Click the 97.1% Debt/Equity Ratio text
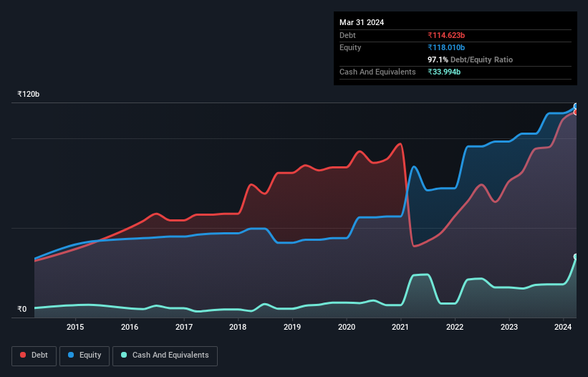The width and height of the screenshot is (588, 377). coord(471,59)
